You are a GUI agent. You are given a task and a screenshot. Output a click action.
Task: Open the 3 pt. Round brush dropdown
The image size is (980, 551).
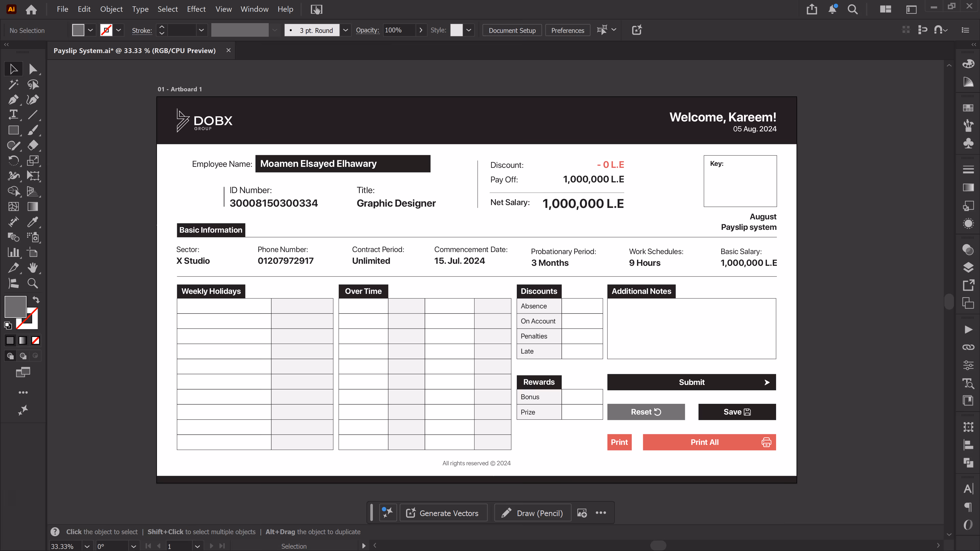[346, 30]
